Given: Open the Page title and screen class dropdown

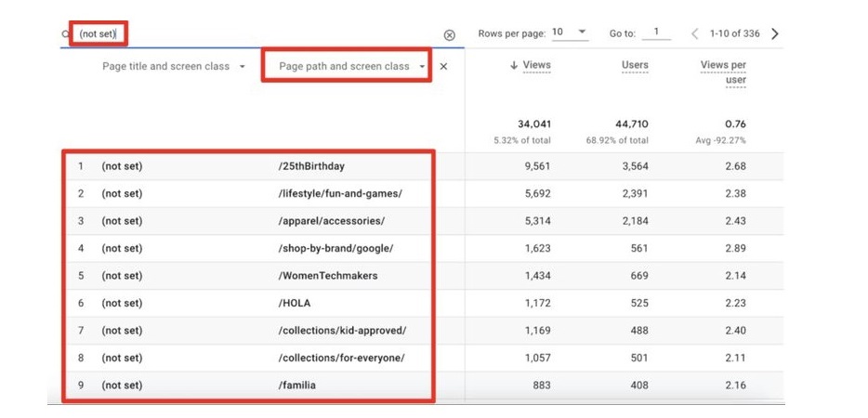Looking at the screenshot, I should coord(173,67).
